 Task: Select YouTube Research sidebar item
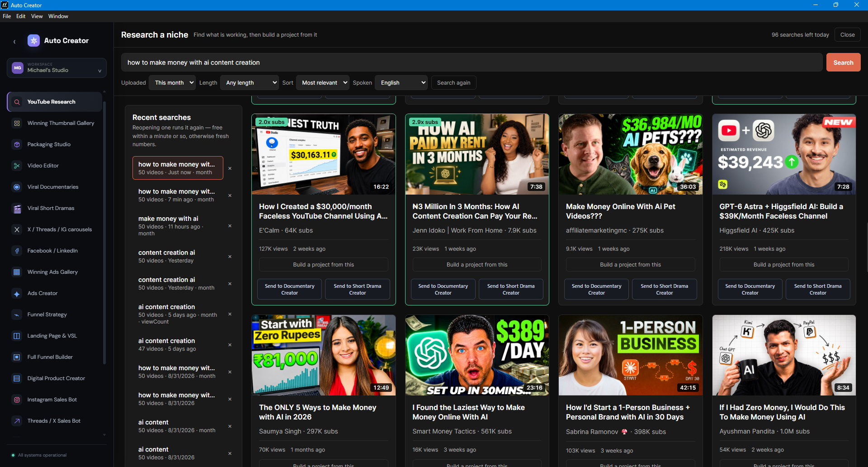click(x=55, y=102)
